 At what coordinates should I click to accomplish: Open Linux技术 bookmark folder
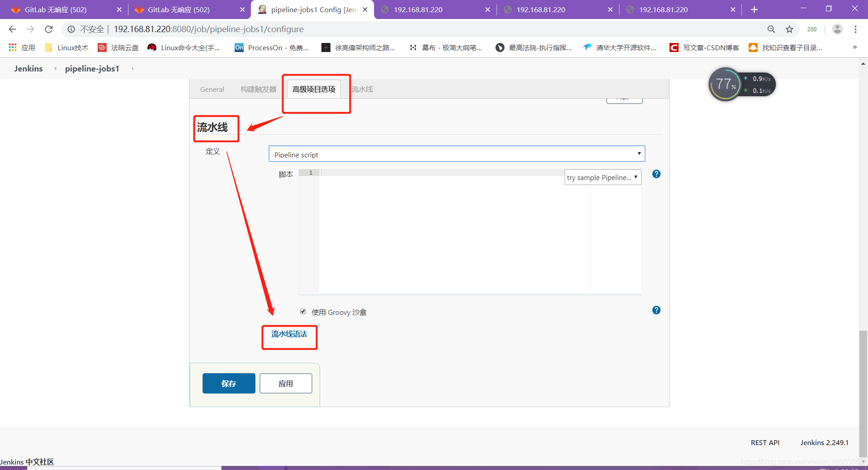67,47
